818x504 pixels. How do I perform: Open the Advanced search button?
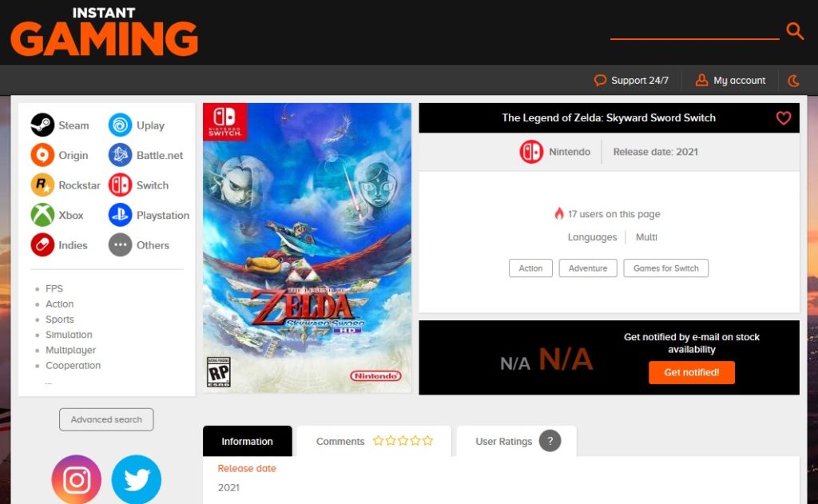click(x=106, y=419)
